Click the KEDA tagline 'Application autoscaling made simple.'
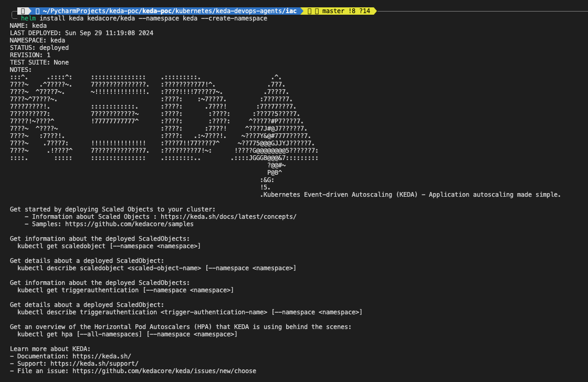The width and height of the screenshot is (588, 382). tap(495, 195)
